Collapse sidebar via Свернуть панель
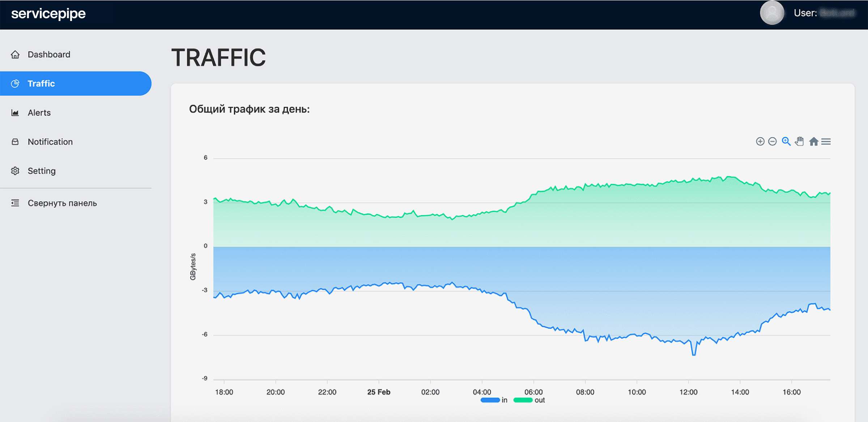Viewport: 868px width, 422px height. (62, 203)
